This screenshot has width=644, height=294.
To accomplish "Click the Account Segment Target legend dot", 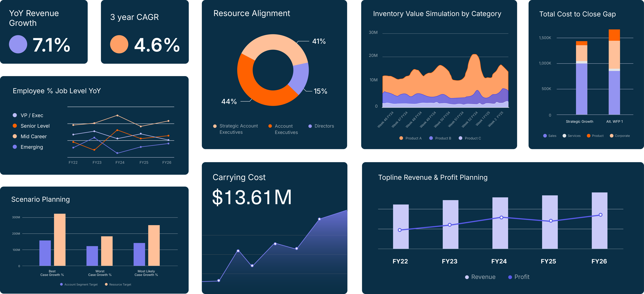I will 61,284.
